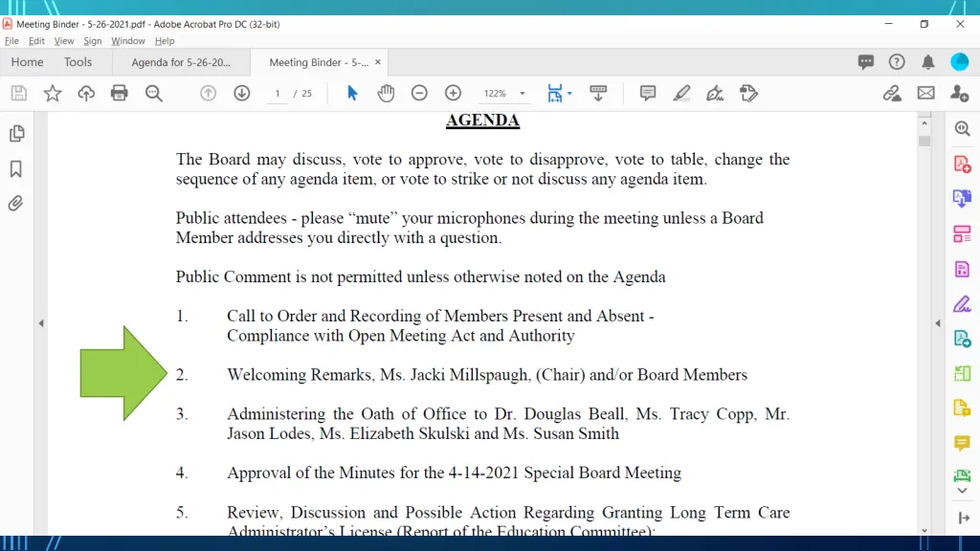
Task: Open the account profile avatar
Action: coord(960,62)
